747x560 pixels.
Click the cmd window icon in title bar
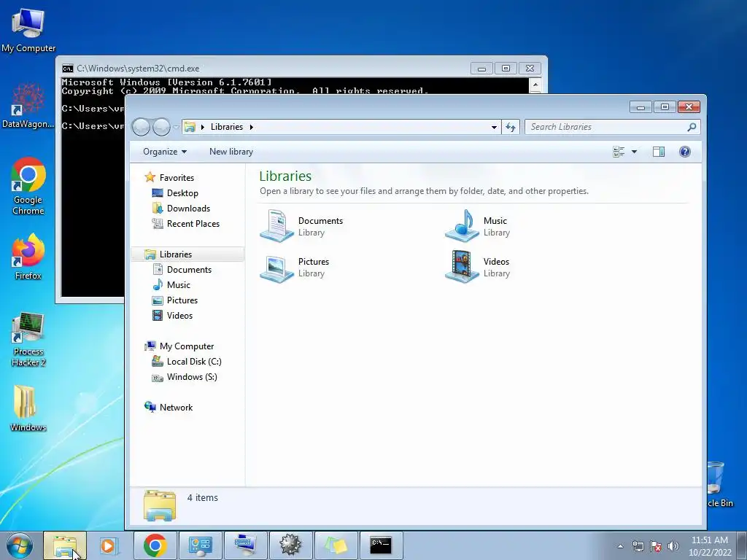[x=68, y=68]
